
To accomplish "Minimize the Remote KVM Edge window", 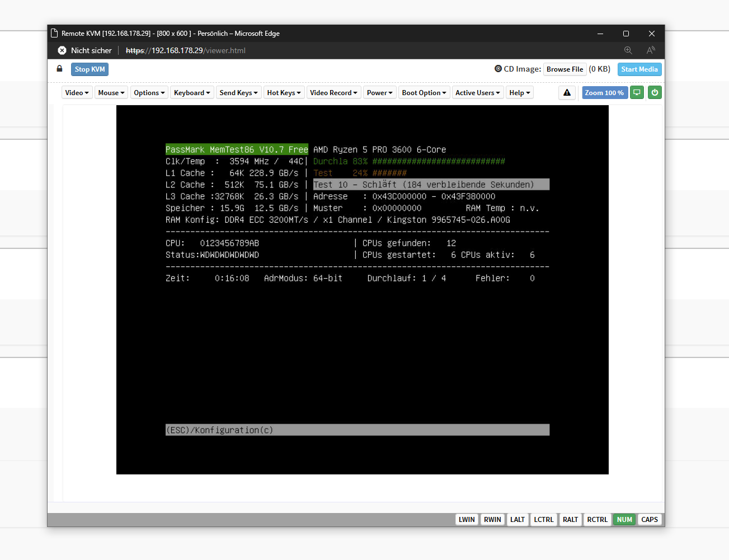I will (600, 34).
